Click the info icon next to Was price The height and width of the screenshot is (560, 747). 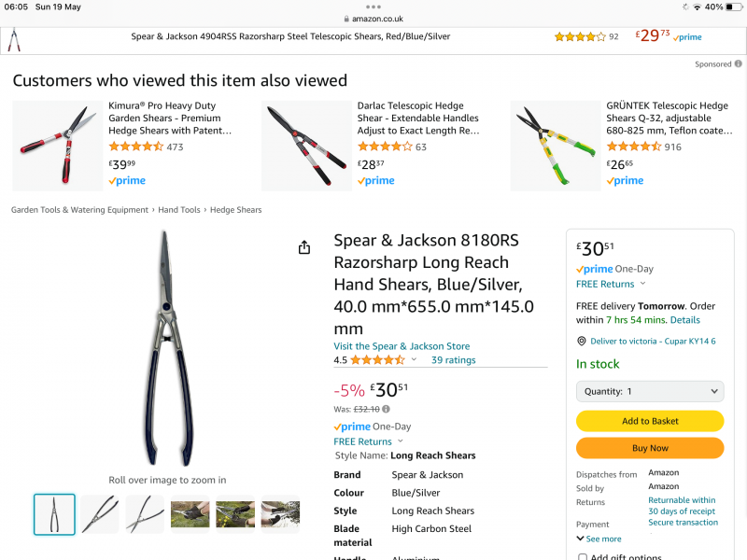[386, 409]
